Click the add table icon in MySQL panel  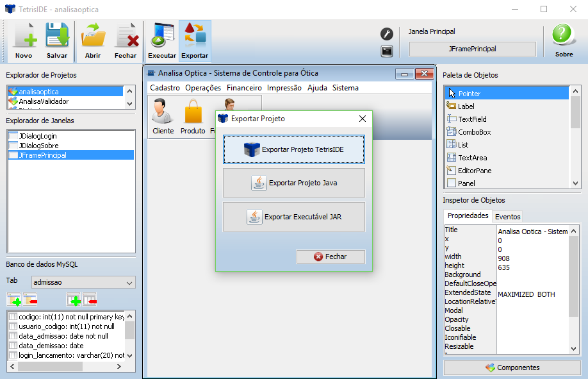(13, 299)
